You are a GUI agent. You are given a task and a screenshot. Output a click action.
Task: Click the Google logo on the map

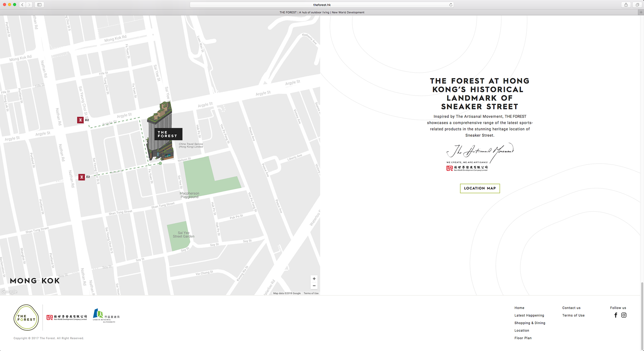(9, 292)
